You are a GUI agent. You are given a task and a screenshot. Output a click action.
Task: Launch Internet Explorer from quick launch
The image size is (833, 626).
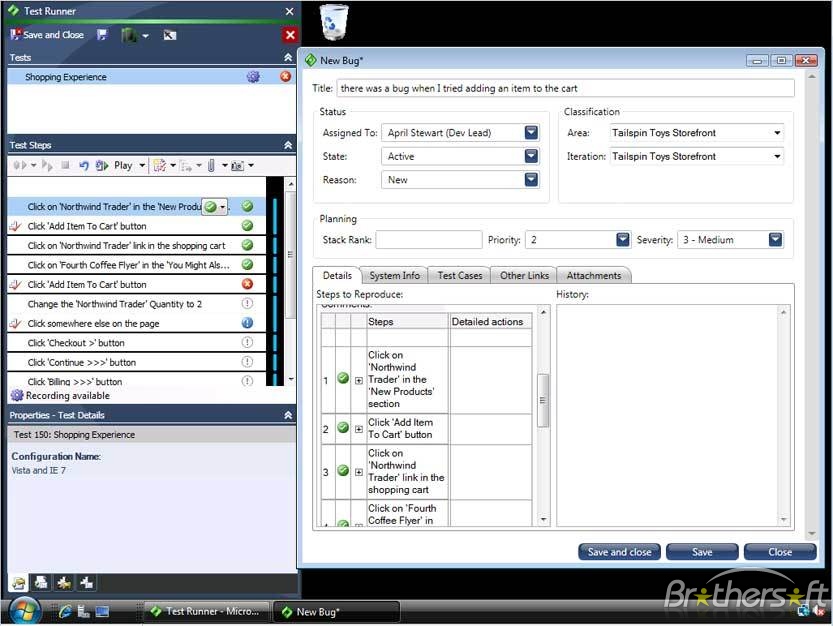pos(65,612)
